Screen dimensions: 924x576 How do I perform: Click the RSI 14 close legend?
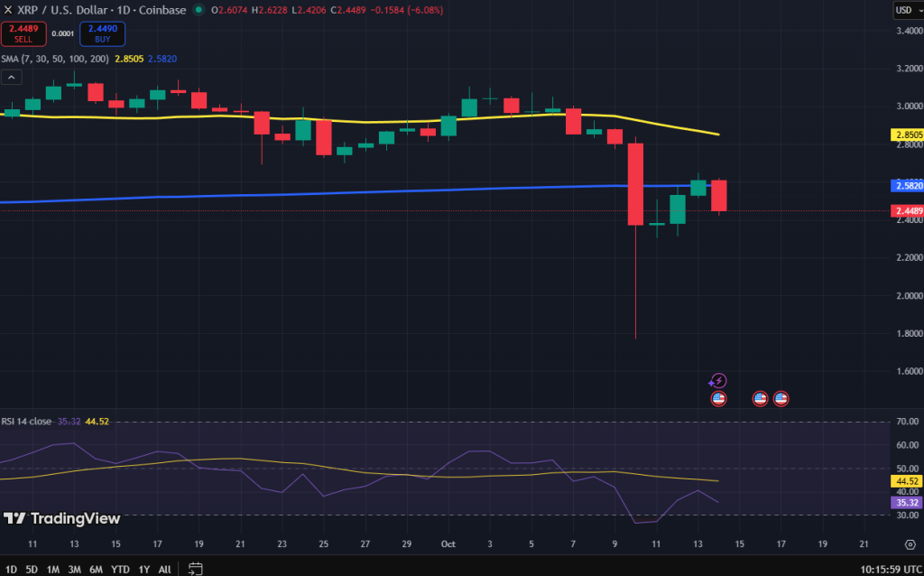(x=27, y=421)
